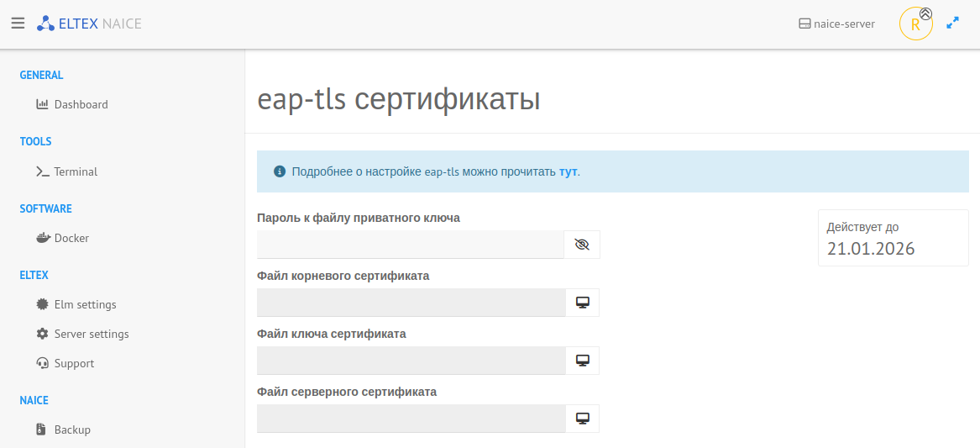Browse for root certificate file
This screenshot has width=980, height=448.
point(582,303)
